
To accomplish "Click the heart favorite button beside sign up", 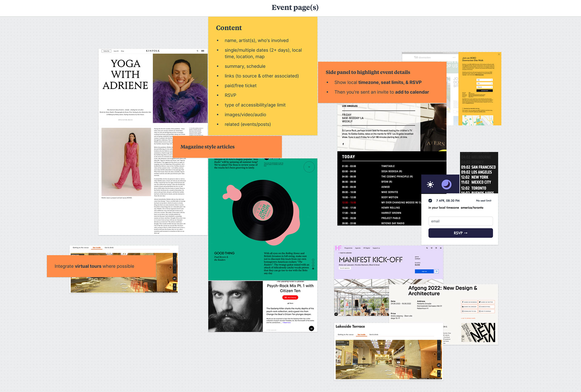I will point(436,271).
